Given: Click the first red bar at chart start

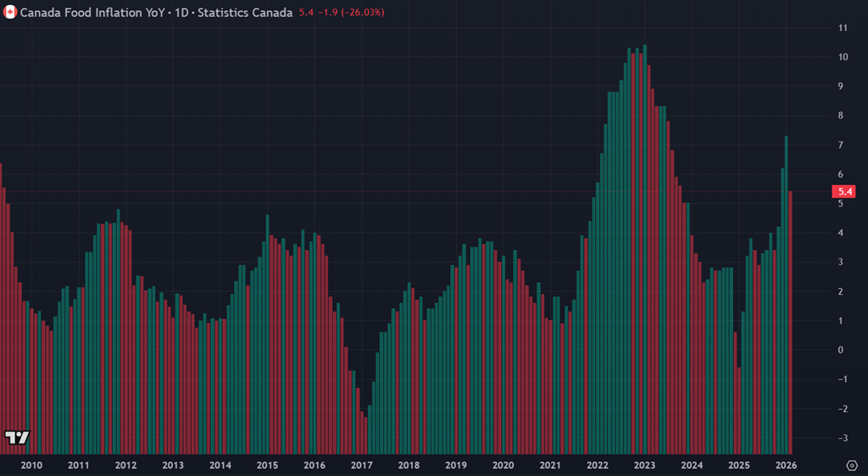Looking at the screenshot, I should pyautogui.click(x=1, y=305).
